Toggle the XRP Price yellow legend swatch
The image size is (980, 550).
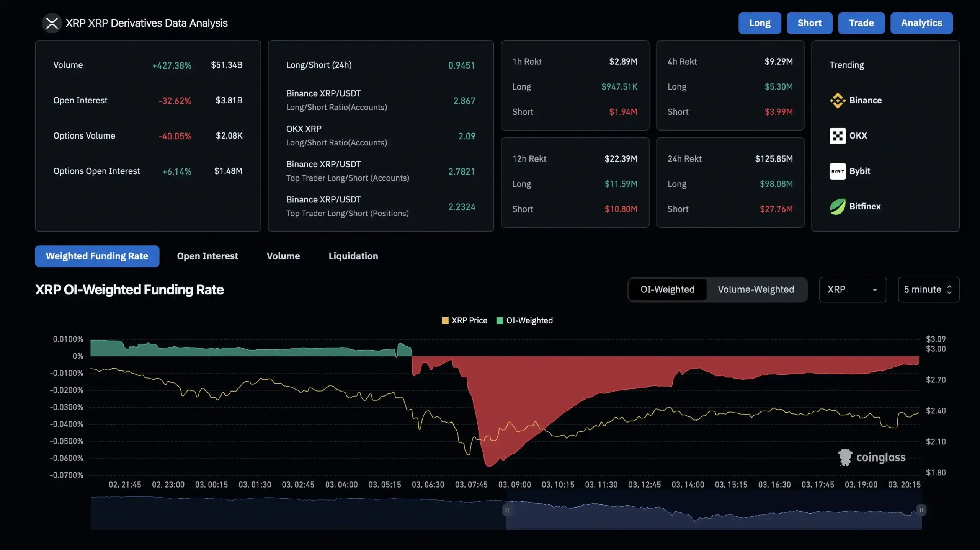pyautogui.click(x=445, y=320)
